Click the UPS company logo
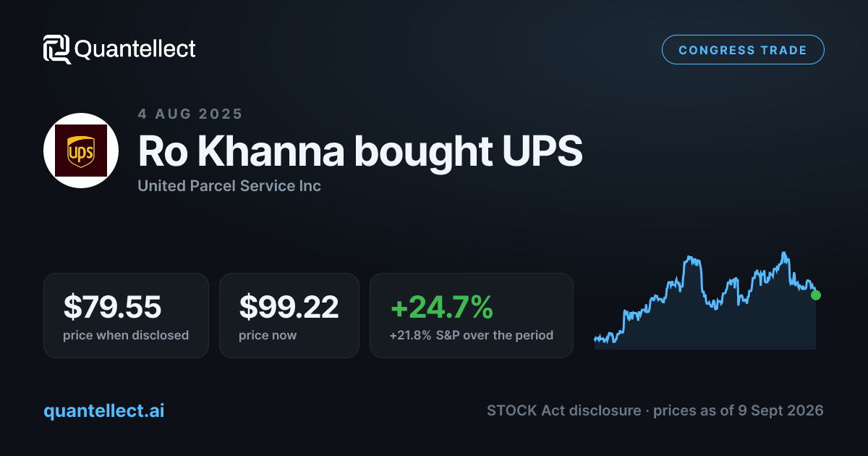This screenshot has width=868, height=456. pos(81,151)
